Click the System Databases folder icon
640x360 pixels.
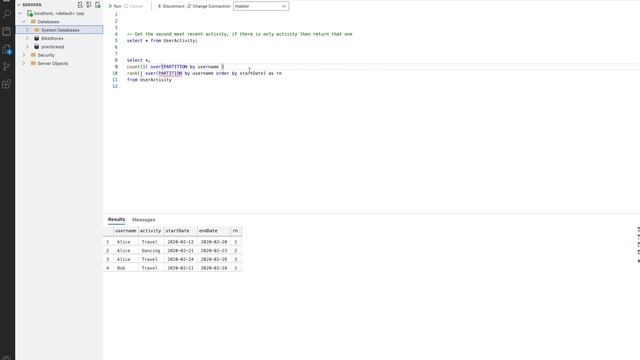[x=37, y=30]
